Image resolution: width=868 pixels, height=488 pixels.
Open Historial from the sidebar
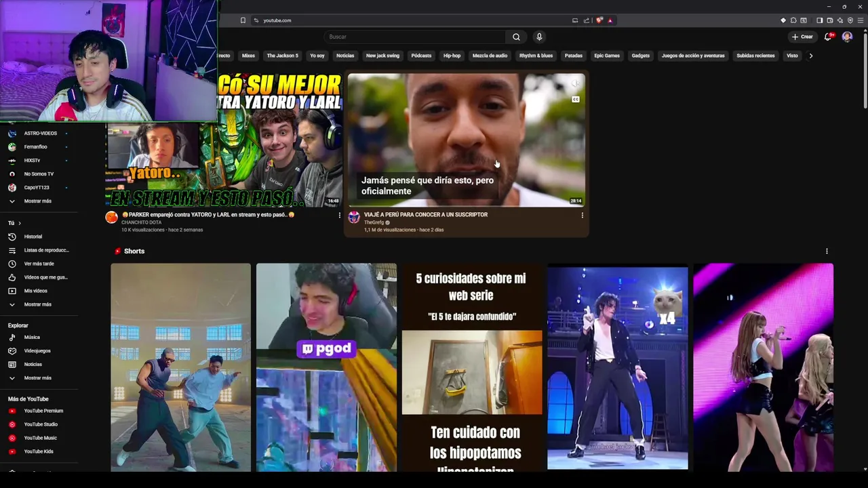tap(33, 237)
